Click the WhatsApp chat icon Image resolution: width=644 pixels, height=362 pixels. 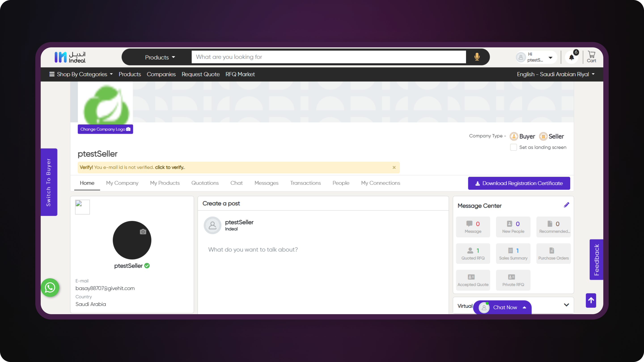(x=50, y=288)
